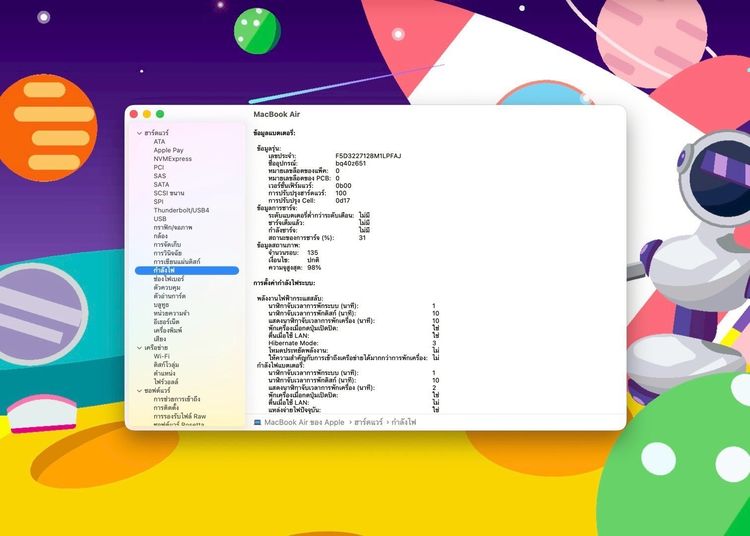Open การจัดเก็บ (Storage) entry
The width and height of the screenshot is (750, 536).
(167, 245)
